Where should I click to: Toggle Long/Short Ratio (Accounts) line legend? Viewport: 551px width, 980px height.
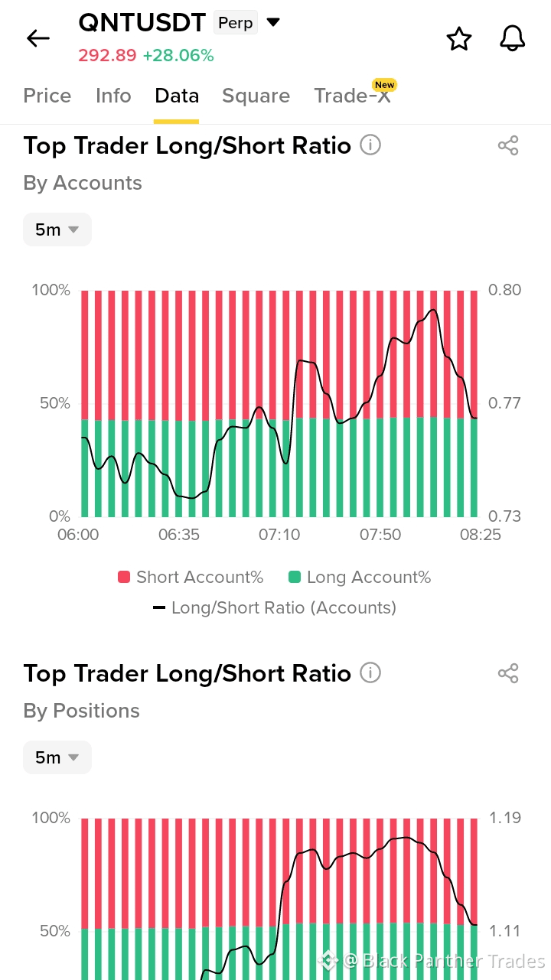[x=275, y=608]
